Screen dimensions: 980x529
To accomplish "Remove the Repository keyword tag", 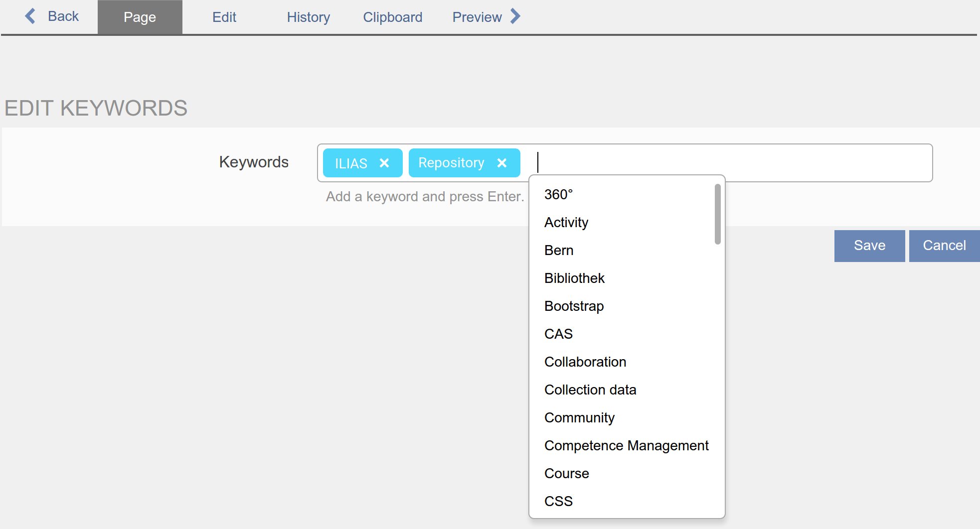I will click(x=502, y=163).
